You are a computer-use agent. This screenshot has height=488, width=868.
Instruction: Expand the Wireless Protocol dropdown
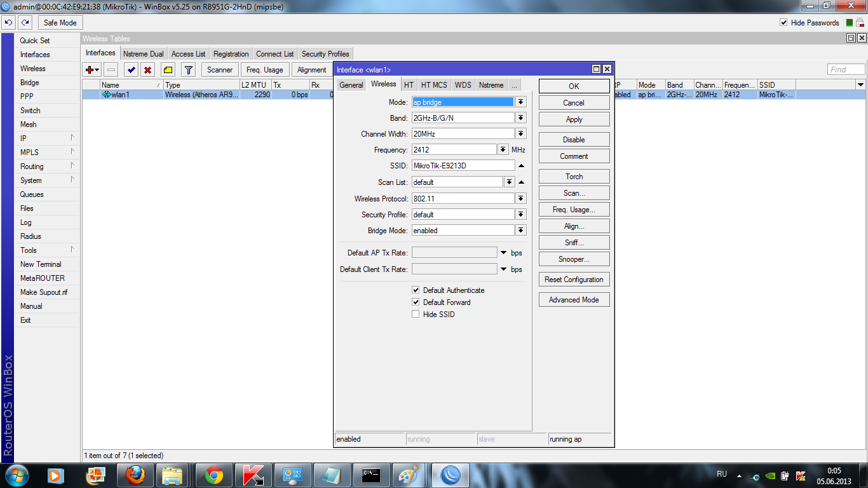click(521, 198)
